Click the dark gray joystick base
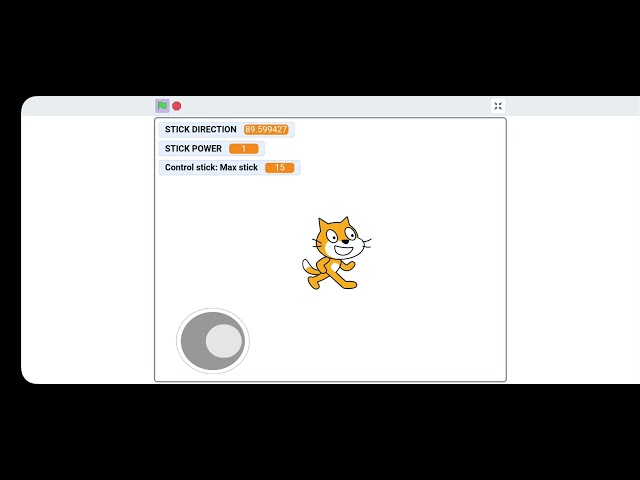 pos(213,341)
